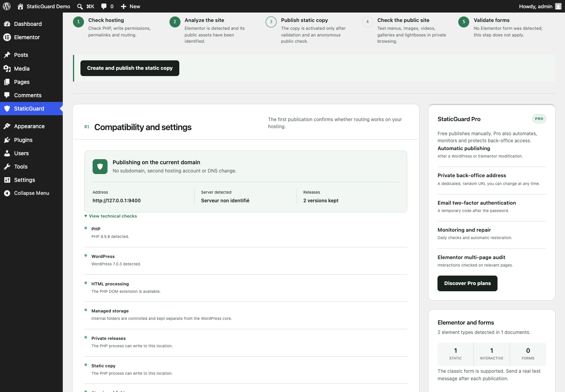Open the Users menu item
Viewport: 565px width, 392px height.
31,153
